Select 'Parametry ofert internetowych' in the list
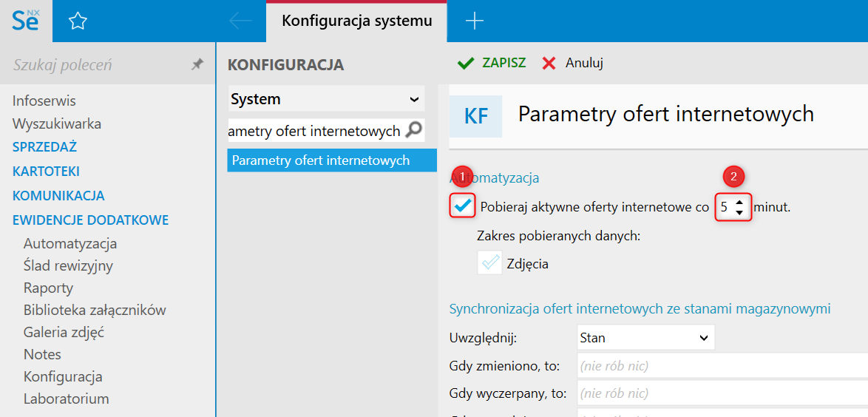The height and width of the screenshot is (417, 868). 321,160
